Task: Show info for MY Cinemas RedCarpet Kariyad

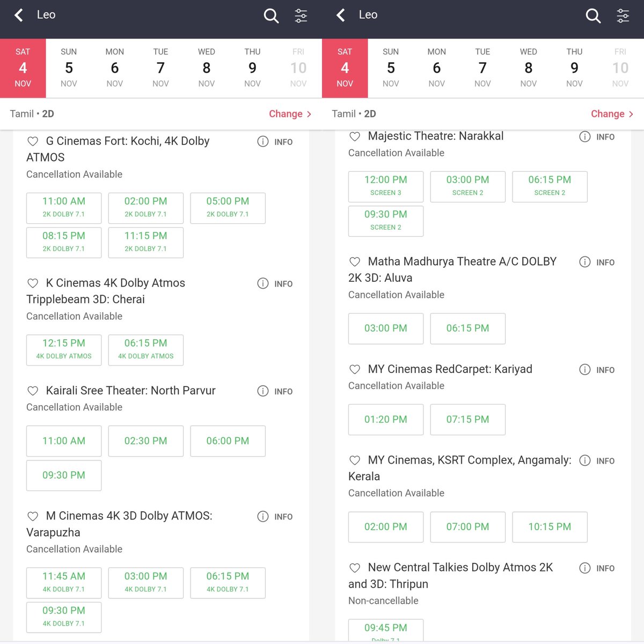Action: point(597,370)
